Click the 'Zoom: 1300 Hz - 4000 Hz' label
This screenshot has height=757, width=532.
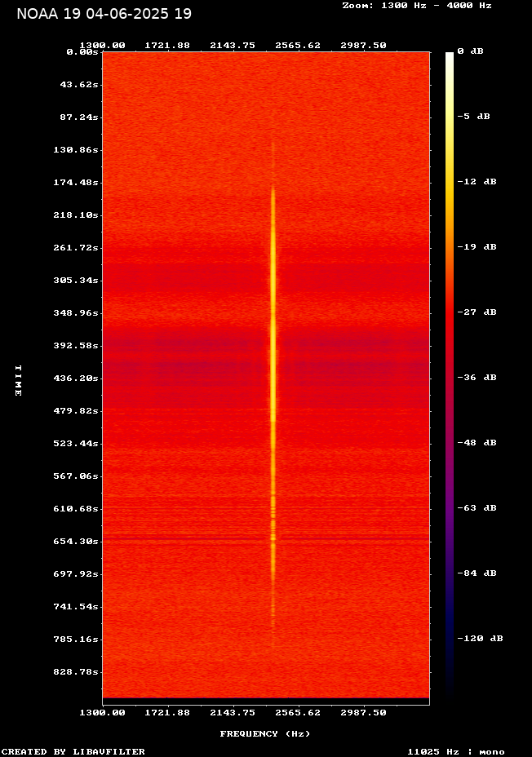tap(417, 6)
